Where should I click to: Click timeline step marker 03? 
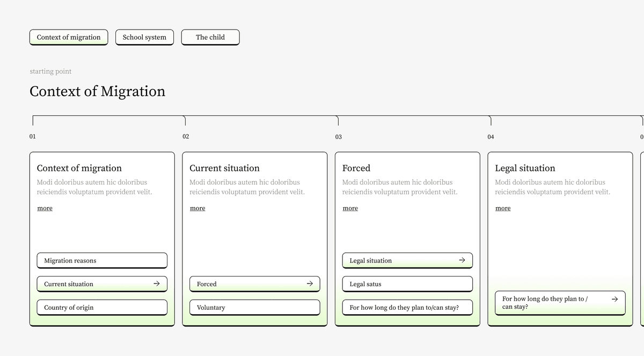[338, 137]
